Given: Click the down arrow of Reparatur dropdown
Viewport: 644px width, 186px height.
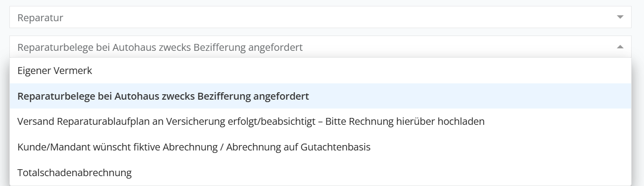Looking at the screenshot, I should [x=620, y=17].
